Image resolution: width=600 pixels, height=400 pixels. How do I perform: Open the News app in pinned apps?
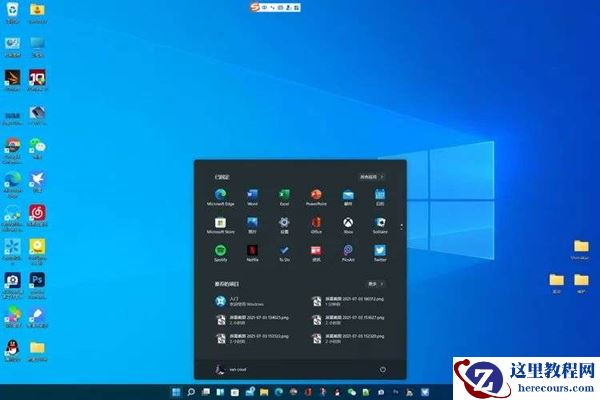[x=316, y=253]
